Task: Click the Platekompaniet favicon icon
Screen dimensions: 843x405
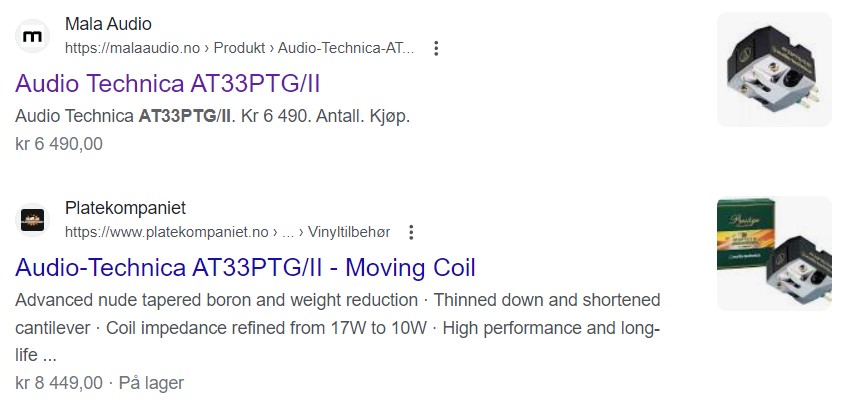Action: click(x=33, y=220)
